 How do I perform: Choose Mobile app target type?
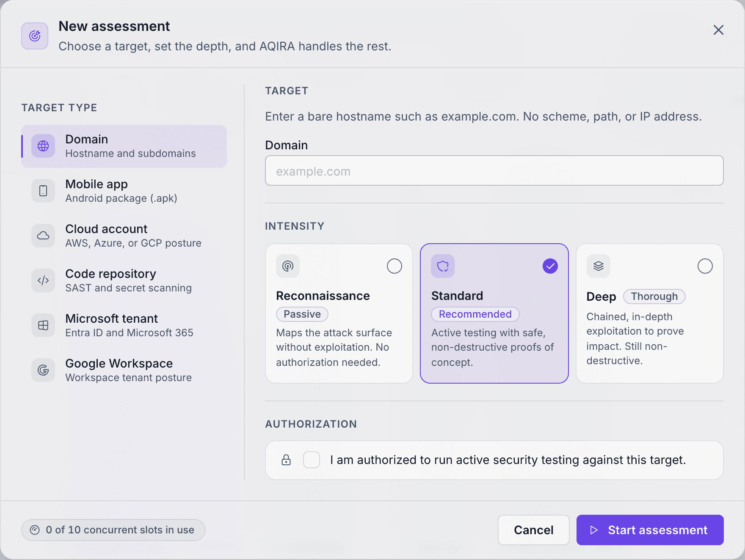click(124, 191)
